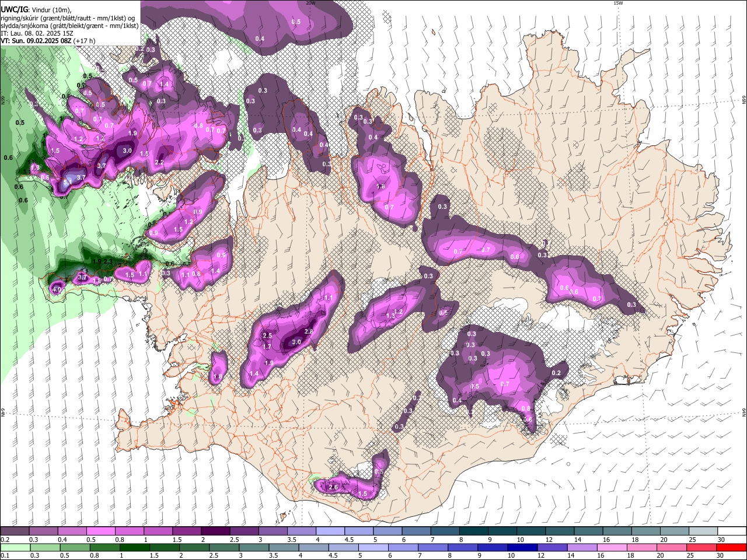Screen dimensions: 747x560
Task: Select the 'slydda/snjókoma' description line in the header
Action: click(x=70, y=26)
